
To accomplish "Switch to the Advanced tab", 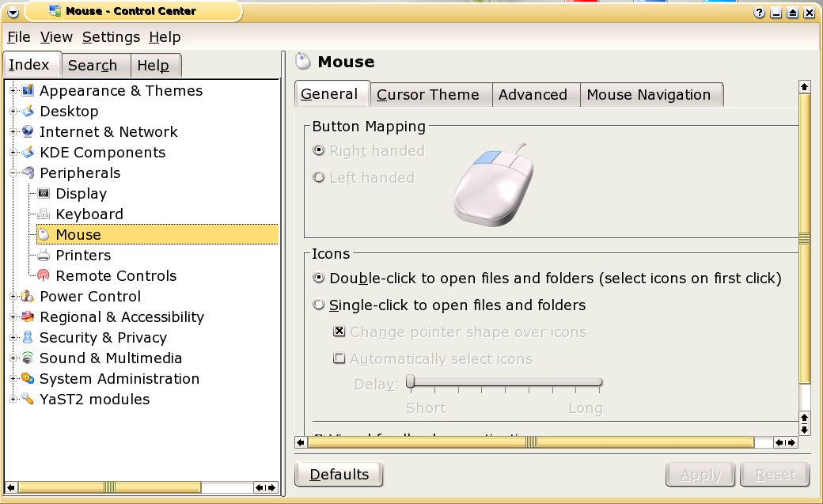I will 536,94.
